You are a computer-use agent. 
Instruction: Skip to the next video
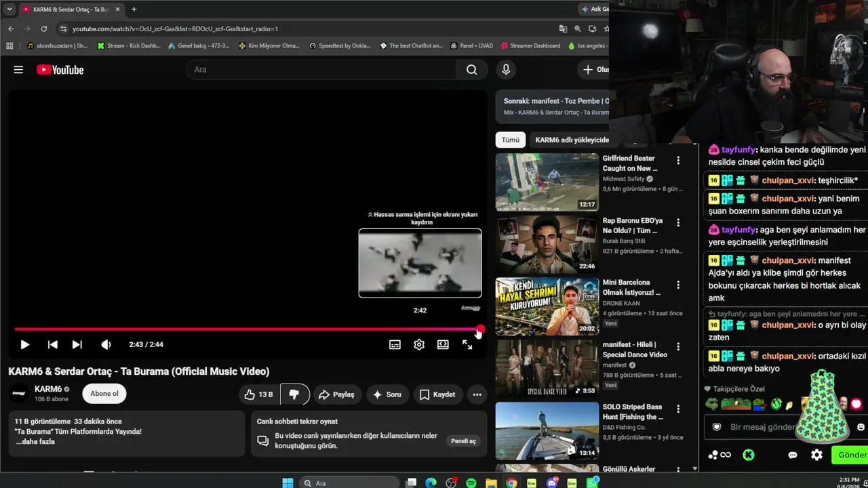(x=77, y=344)
